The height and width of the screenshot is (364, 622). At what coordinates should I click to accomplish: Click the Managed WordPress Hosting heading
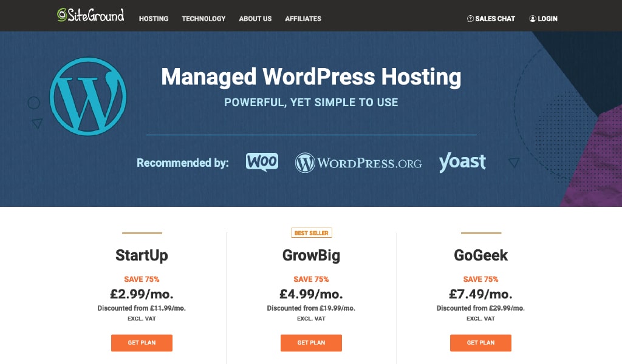click(311, 77)
